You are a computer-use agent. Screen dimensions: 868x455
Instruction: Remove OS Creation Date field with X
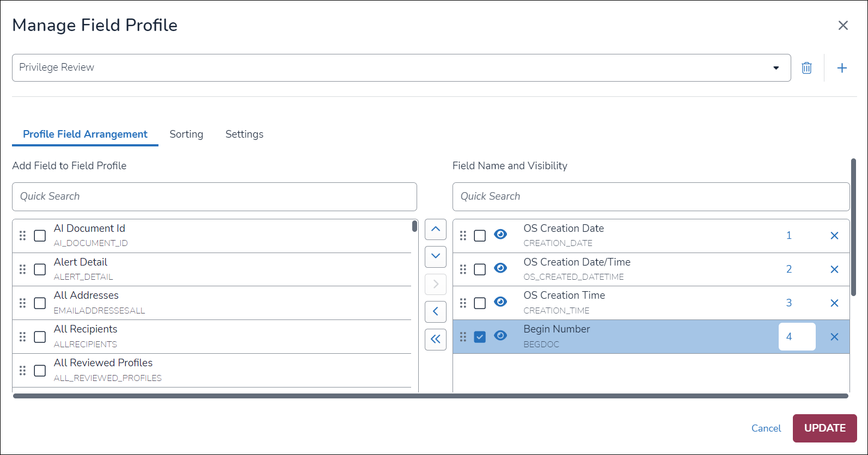pos(834,236)
